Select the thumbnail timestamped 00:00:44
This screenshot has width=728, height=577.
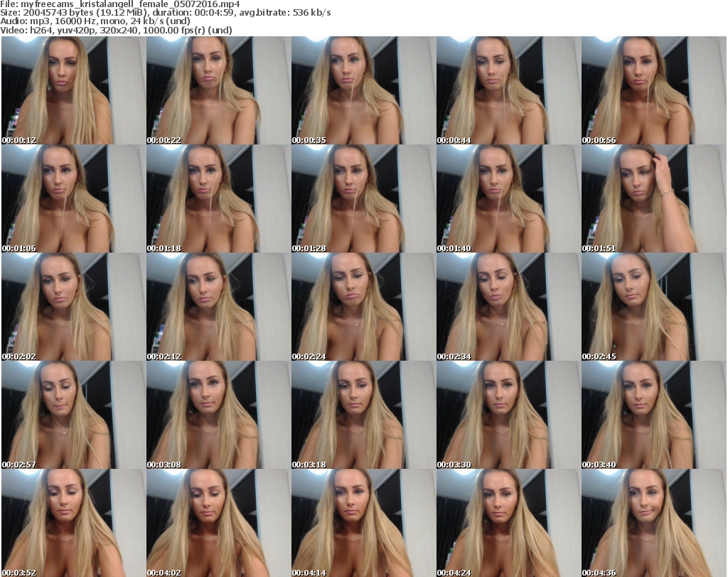point(508,90)
